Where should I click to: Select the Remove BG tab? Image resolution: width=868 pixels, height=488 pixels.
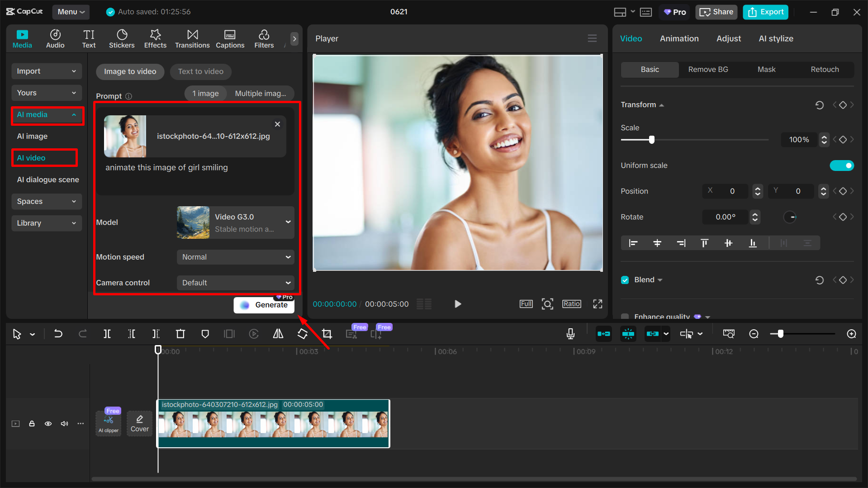tap(708, 69)
